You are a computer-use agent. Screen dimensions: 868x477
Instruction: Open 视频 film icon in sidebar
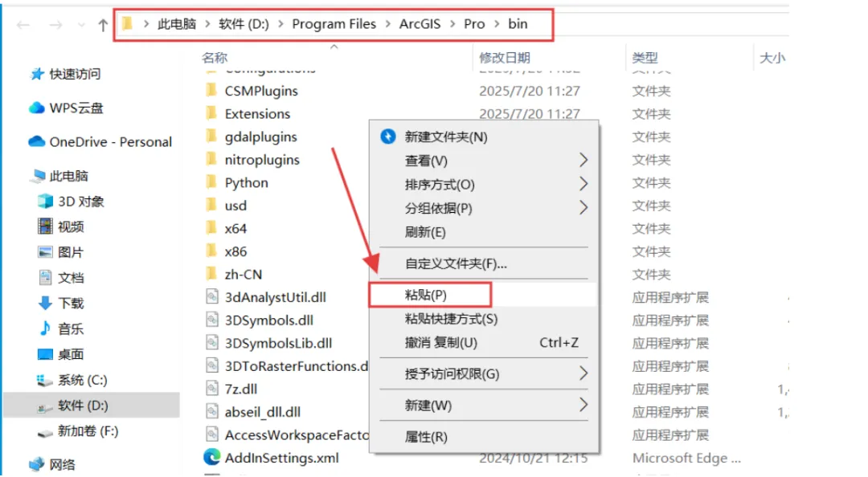[45, 226]
